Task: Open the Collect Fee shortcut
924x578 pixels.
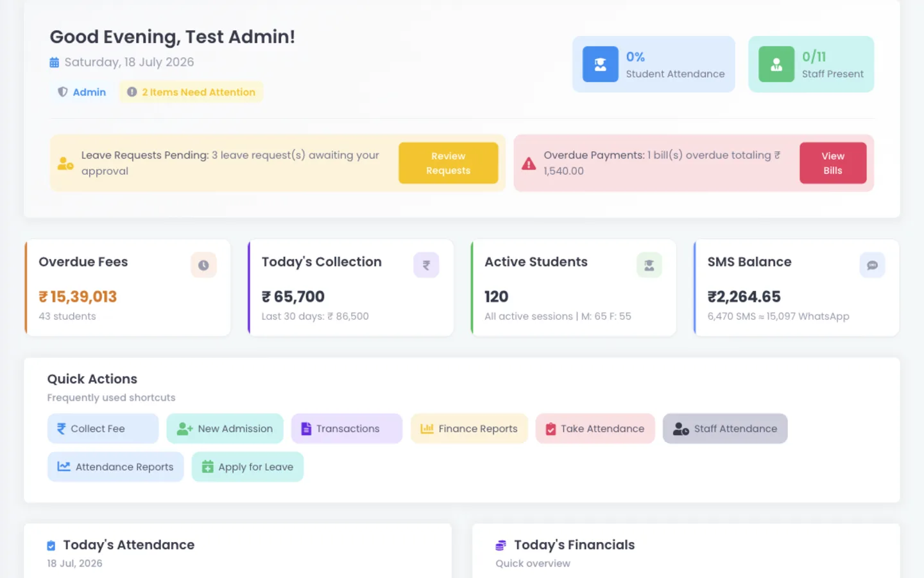Action: click(103, 428)
